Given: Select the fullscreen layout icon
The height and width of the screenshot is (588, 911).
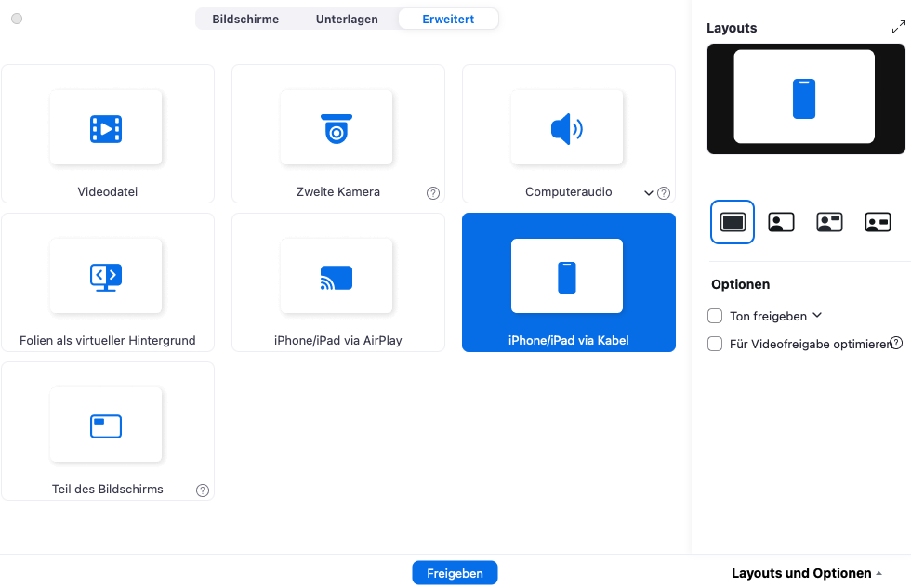Looking at the screenshot, I should [x=733, y=222].
